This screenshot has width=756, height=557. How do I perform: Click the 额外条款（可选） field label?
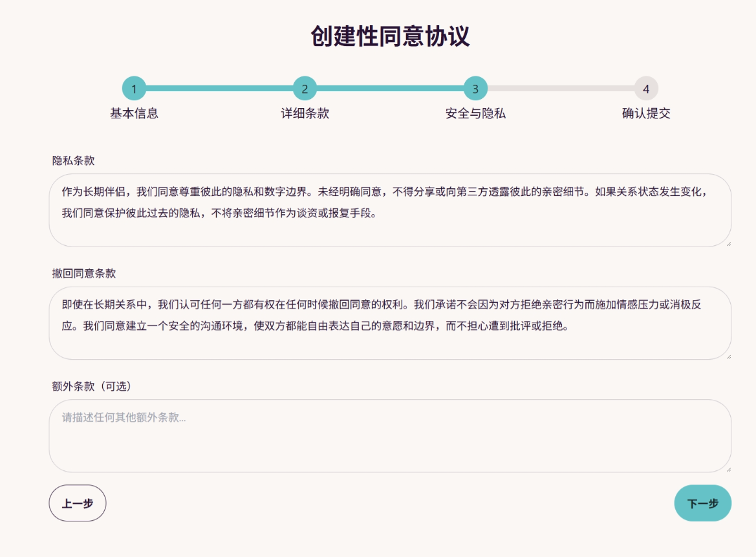[92, 386]
